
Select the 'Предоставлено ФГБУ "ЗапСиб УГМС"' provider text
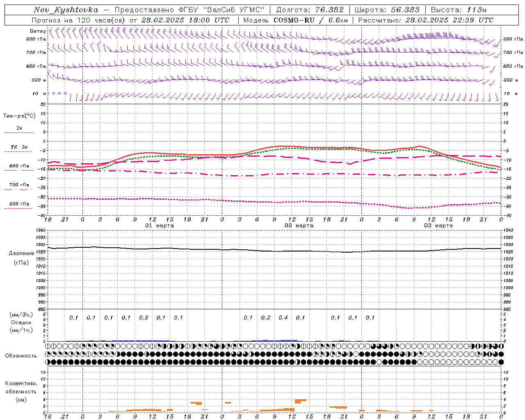(x=189, y=10)
